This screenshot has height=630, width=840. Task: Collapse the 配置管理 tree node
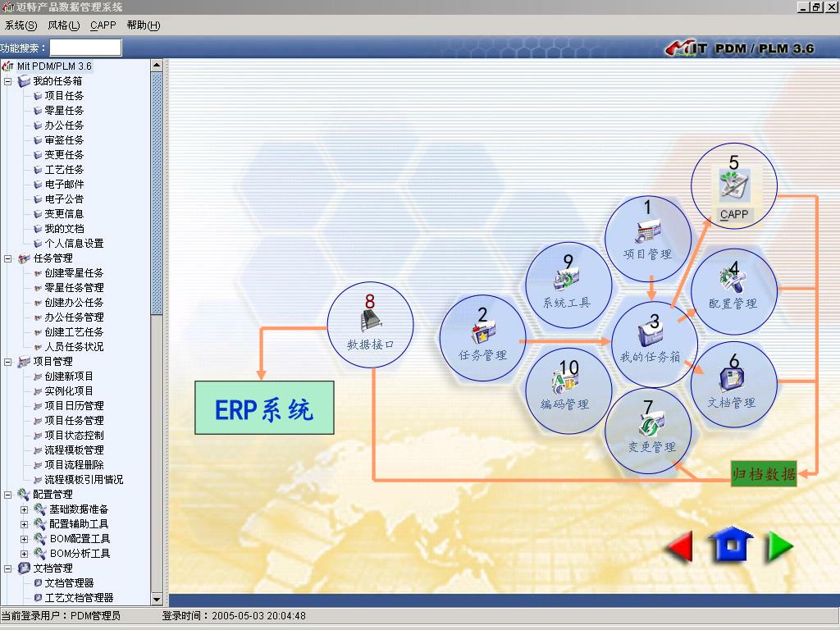pyautogui.click(x=8, y=495)
